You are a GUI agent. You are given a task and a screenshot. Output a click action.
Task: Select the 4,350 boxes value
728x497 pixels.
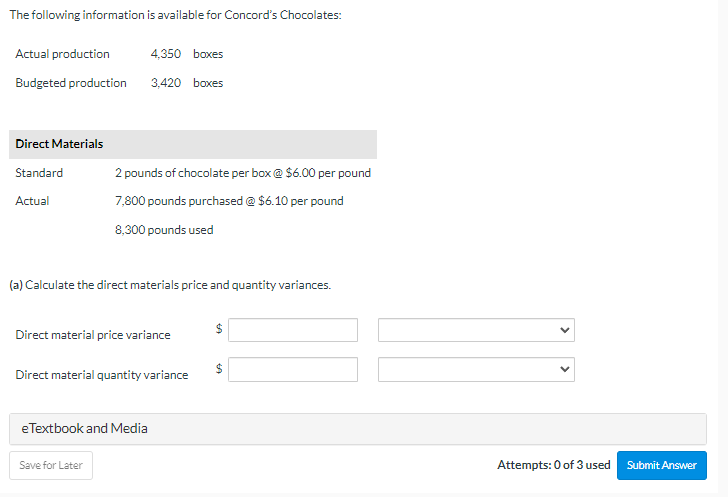point(186,54)
